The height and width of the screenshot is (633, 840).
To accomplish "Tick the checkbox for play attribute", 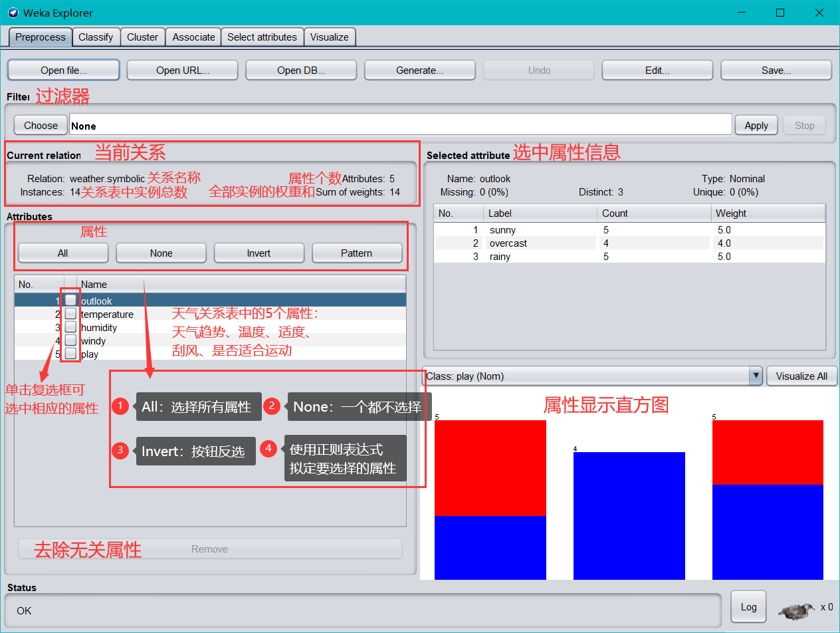I will 70,354.
